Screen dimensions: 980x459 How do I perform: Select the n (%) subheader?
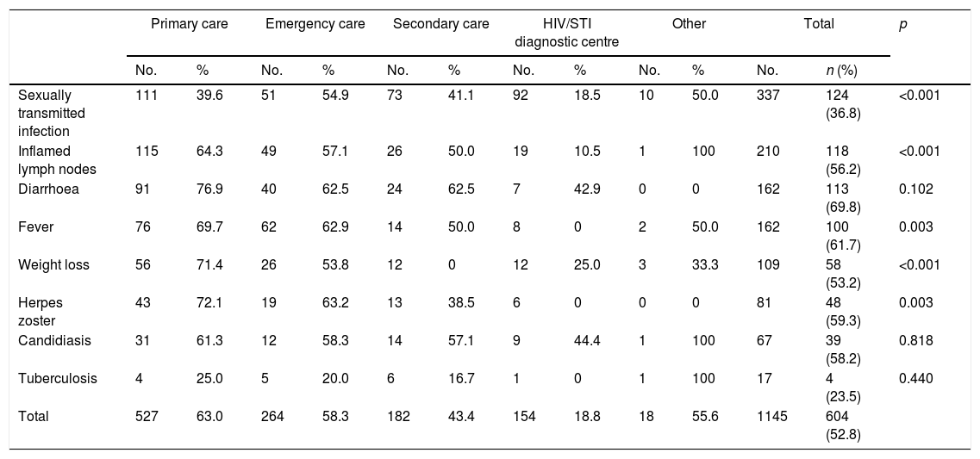[841, 71]
